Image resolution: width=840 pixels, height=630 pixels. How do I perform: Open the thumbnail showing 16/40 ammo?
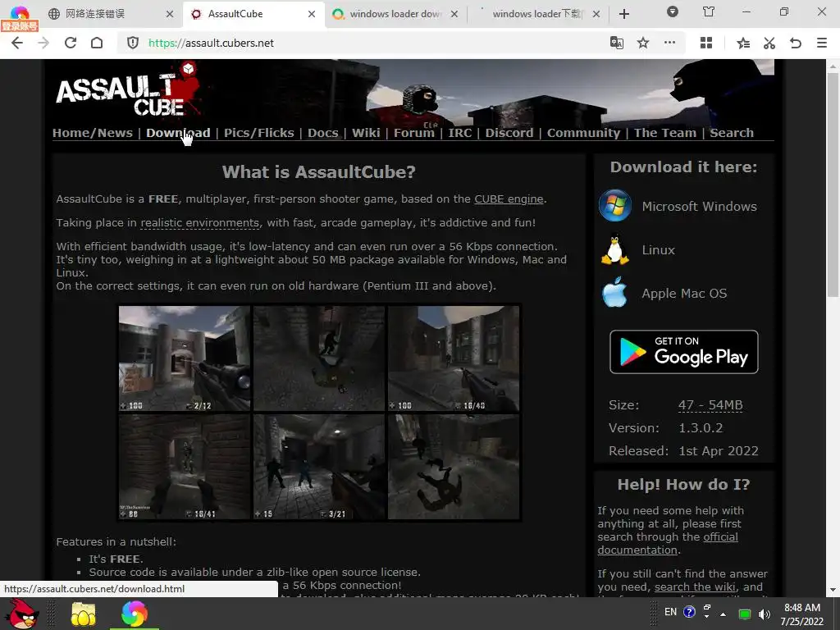pos(453,358)
